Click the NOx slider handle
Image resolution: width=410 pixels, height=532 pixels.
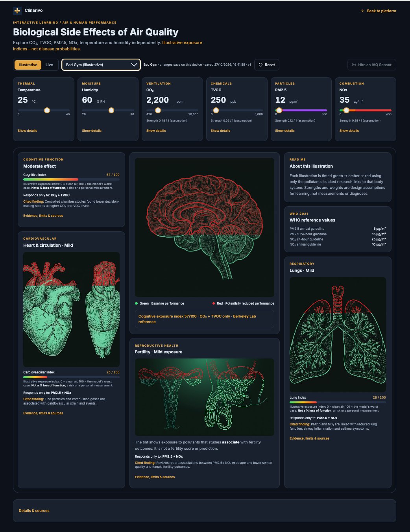[x=346, y=110]
